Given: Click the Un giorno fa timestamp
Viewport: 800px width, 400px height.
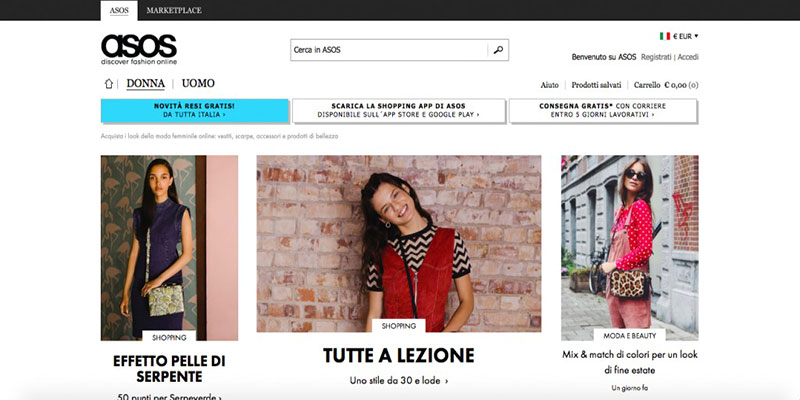Looking at the screenshot, I should (x=630, y=388).
